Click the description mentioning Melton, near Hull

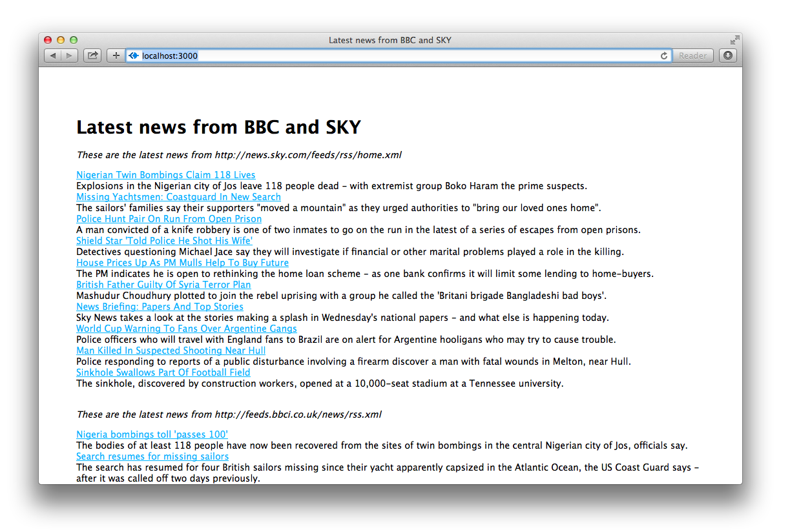(x=354, y=362)
